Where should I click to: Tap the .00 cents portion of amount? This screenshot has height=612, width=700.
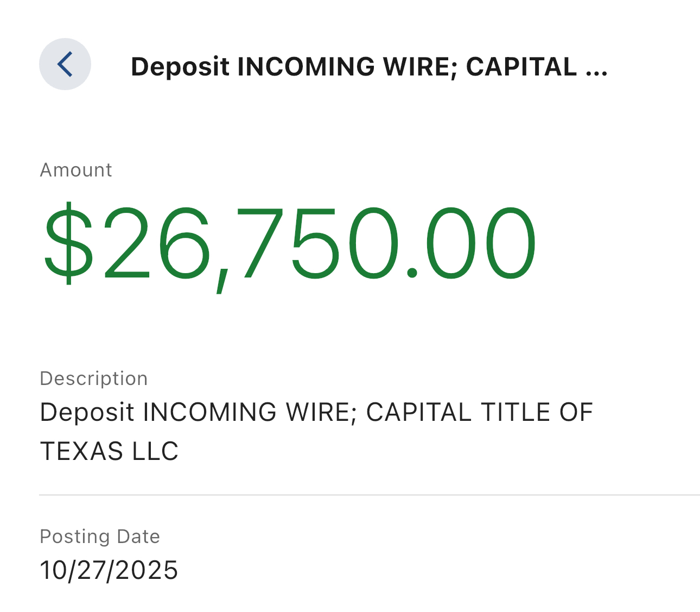click(470, 243)
